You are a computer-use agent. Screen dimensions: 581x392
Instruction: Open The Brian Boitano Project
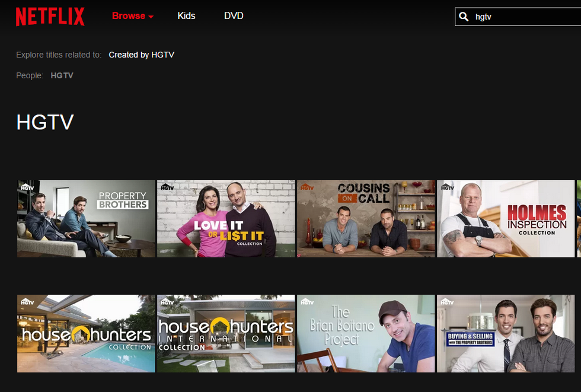pyautogui.click(x=366, y=334)
